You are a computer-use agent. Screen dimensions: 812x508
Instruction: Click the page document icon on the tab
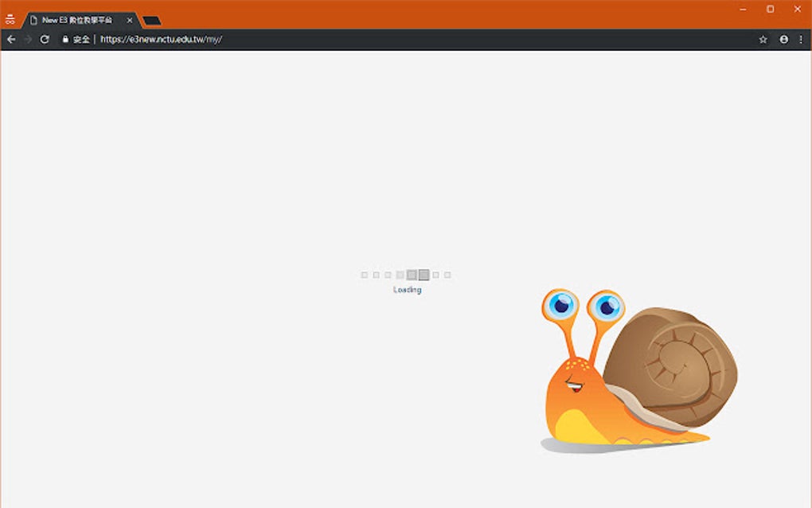[x=33, y=20]
